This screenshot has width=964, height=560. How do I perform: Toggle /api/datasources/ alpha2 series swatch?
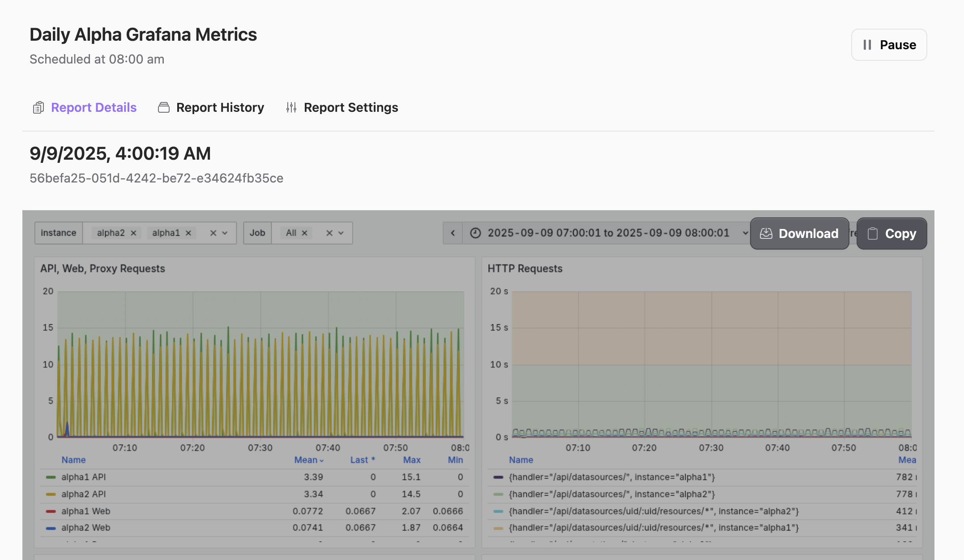coord(499,494)
